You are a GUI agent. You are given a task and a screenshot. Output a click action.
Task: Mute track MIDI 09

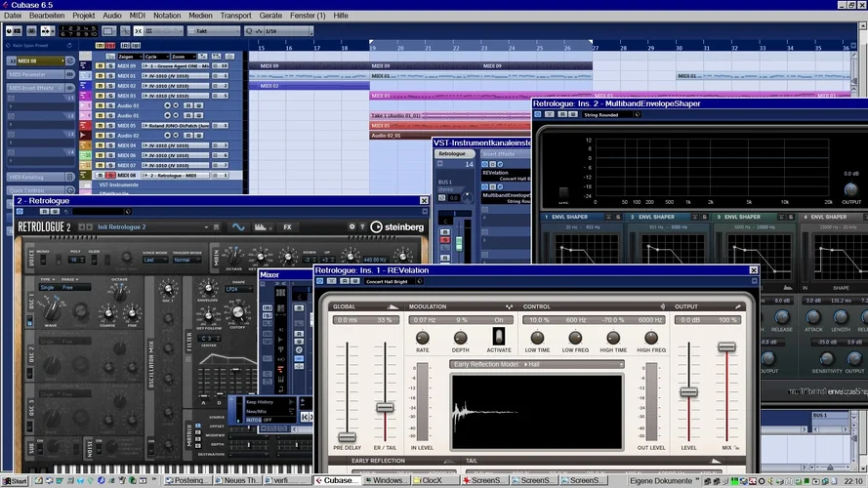(x=101, y=65)
